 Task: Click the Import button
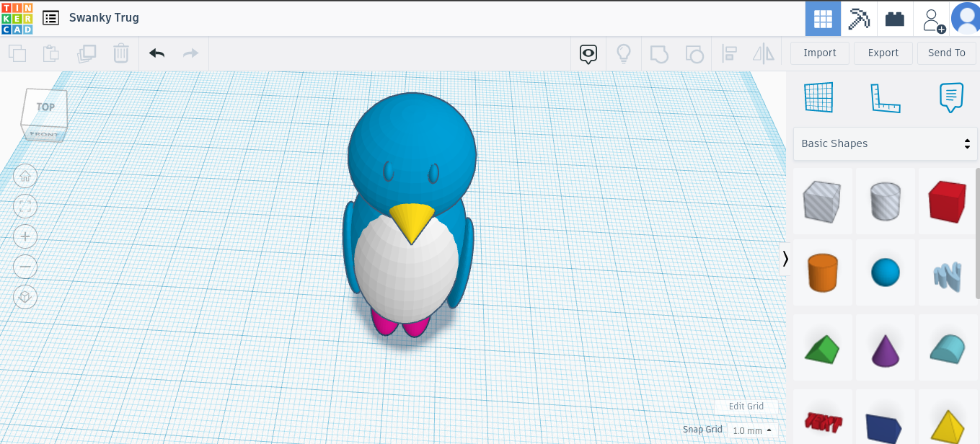pyautogui.click(x=819, y=53)
